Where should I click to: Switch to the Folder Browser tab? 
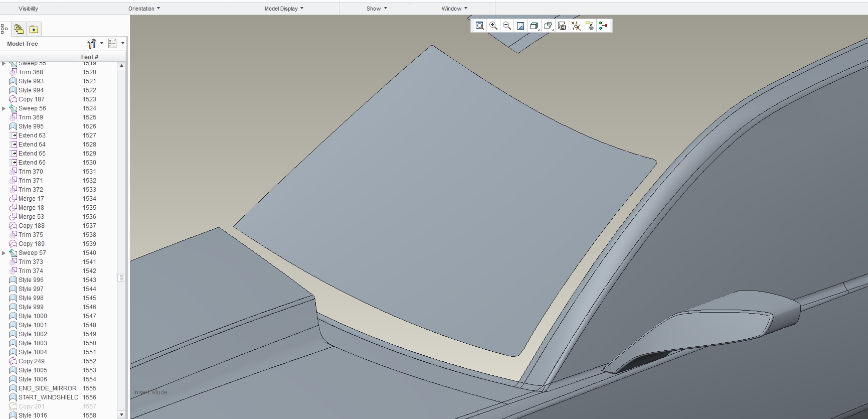point(19,29)
